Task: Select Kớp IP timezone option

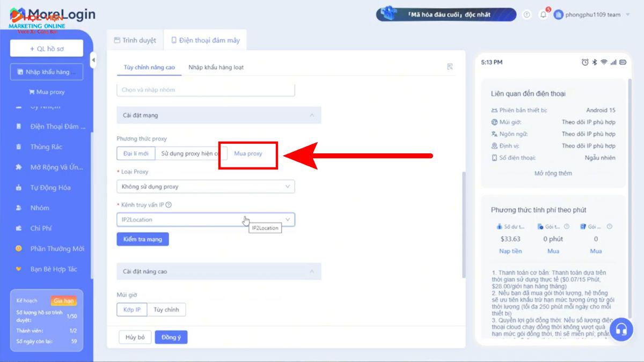Action: pyautogui.click(x=131, y=310)
